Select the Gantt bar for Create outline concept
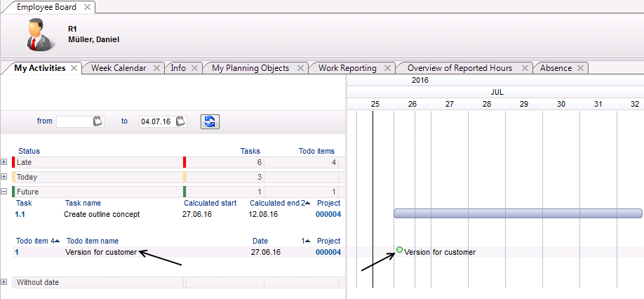The height and width of the screenshot is (299, 644). pos(518,213)
